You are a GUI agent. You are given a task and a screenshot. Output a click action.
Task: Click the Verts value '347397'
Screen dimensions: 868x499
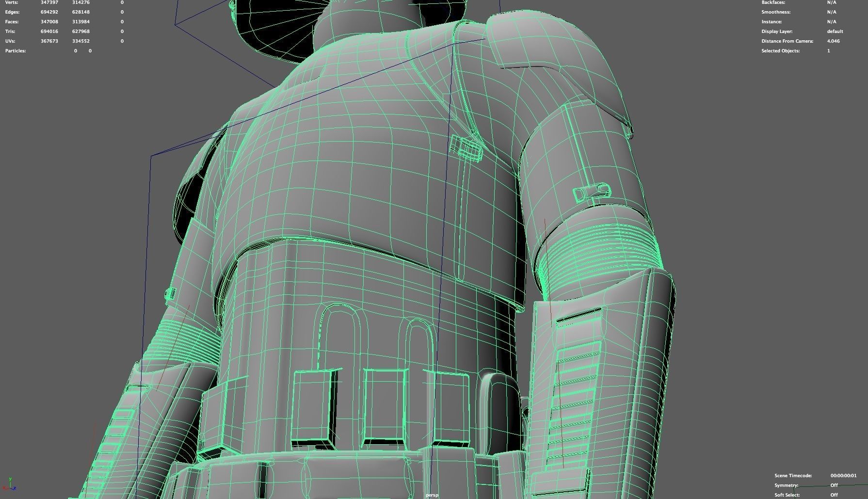coord(49,2)
